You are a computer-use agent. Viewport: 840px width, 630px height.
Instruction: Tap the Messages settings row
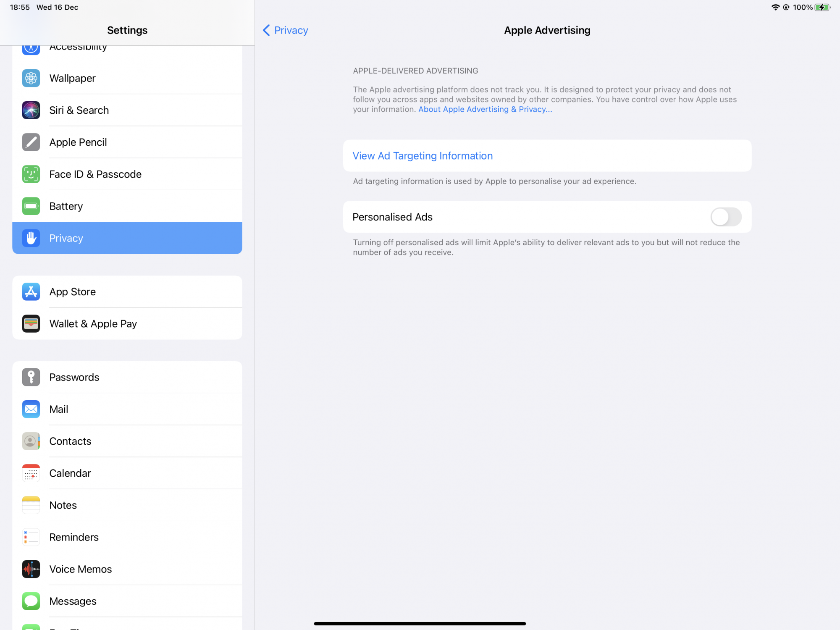(x=127, y=601)
